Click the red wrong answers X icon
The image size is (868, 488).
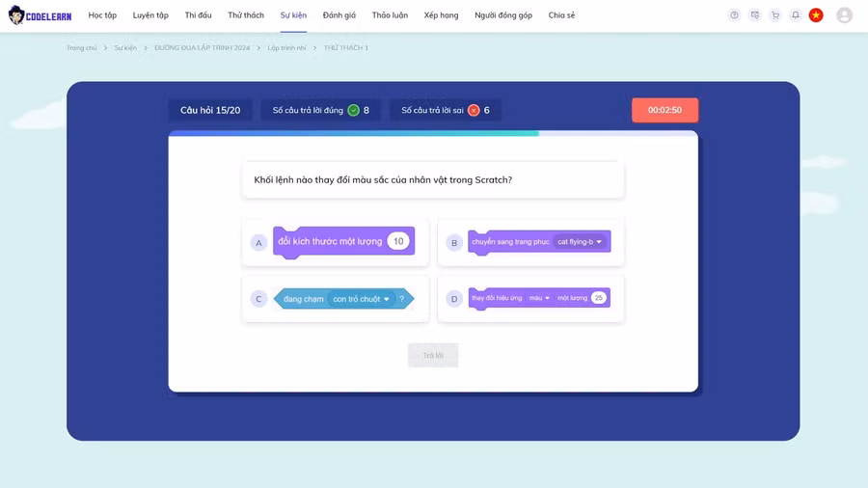coord(474,110)
